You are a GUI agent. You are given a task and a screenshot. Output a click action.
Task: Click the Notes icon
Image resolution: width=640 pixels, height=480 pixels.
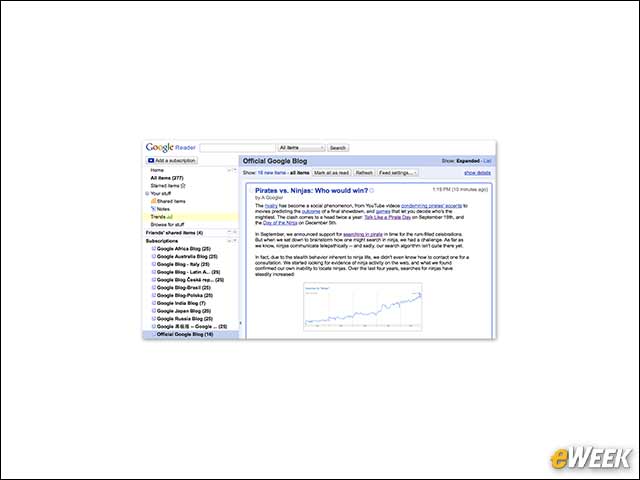[153, 209]
